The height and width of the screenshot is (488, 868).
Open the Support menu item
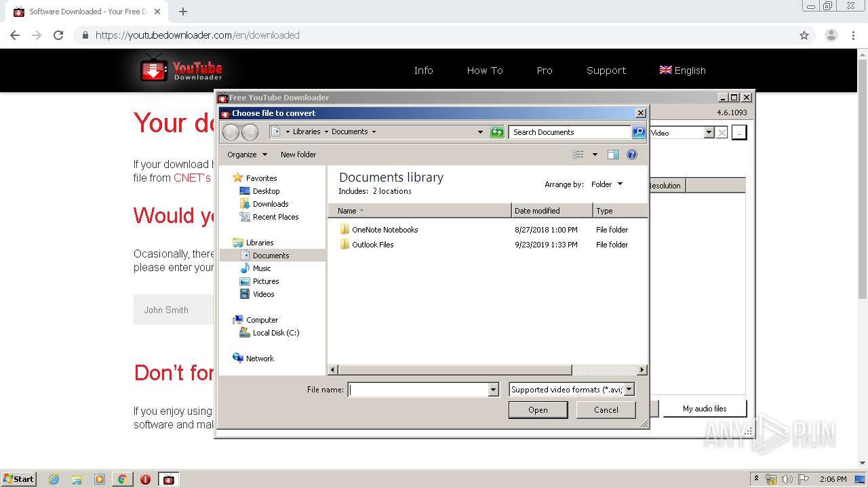tap(606, 70)
